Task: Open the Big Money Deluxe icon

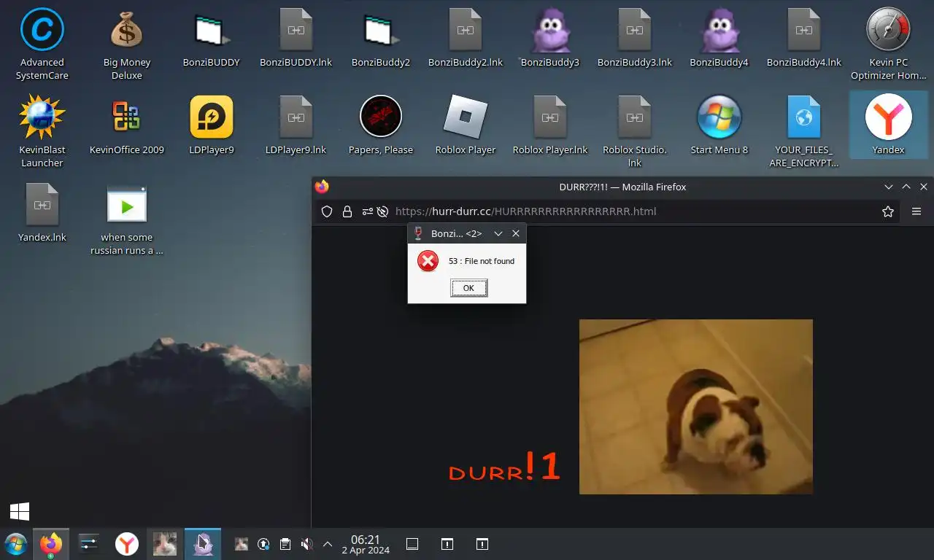Action: (127, 44)
